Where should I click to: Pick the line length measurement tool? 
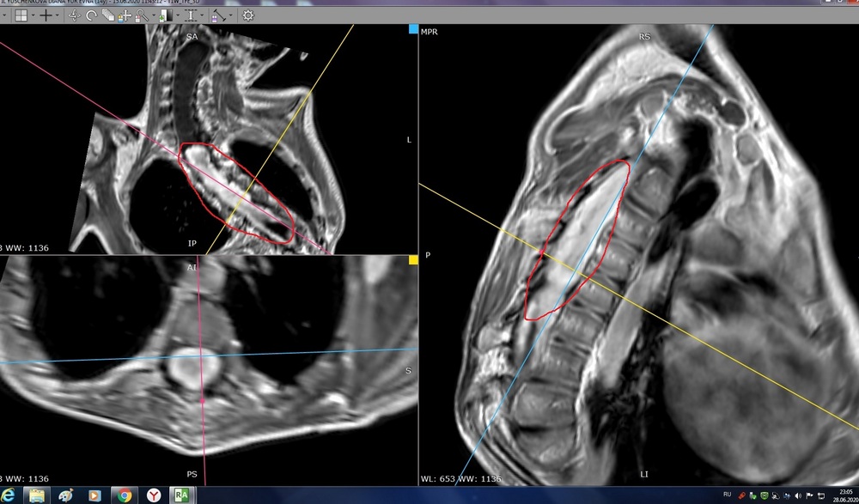click(219, 15)
